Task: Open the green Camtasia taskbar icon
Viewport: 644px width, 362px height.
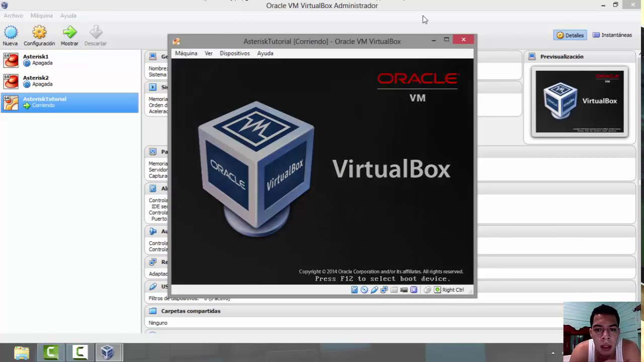Action: click(51, 352)
